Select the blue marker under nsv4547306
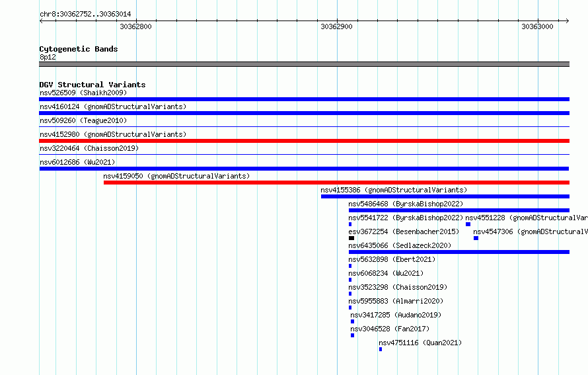Viewport: 588px width, 375px height. pyautogui.click(x=476, y=238)
